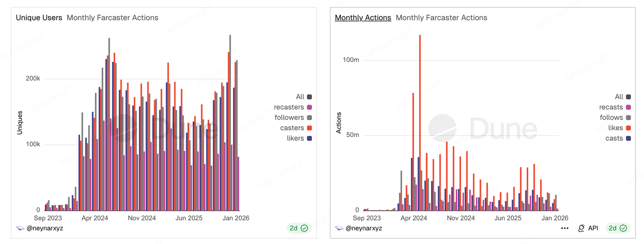The width and height of the screenshot is (644, 244).
Task: Click the casters orange color swatch
Action: (x=309, y=128)
